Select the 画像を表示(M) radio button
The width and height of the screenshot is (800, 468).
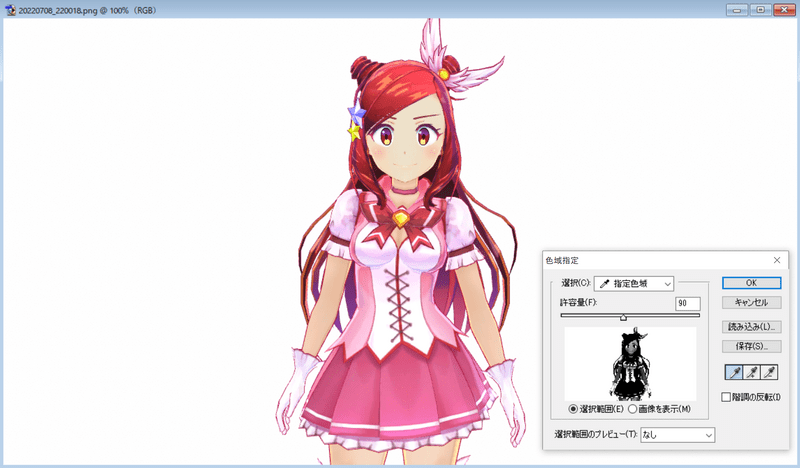632,409
